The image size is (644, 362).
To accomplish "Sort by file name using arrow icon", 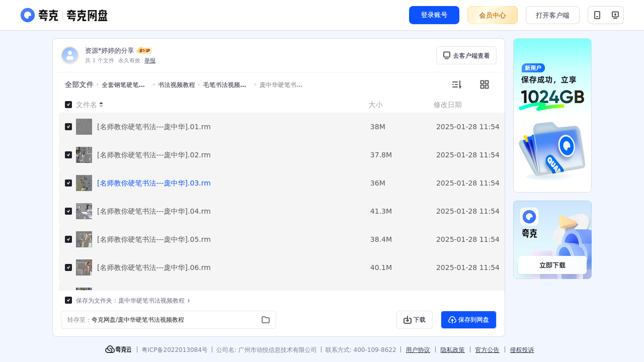I will [x=101, y=105].
